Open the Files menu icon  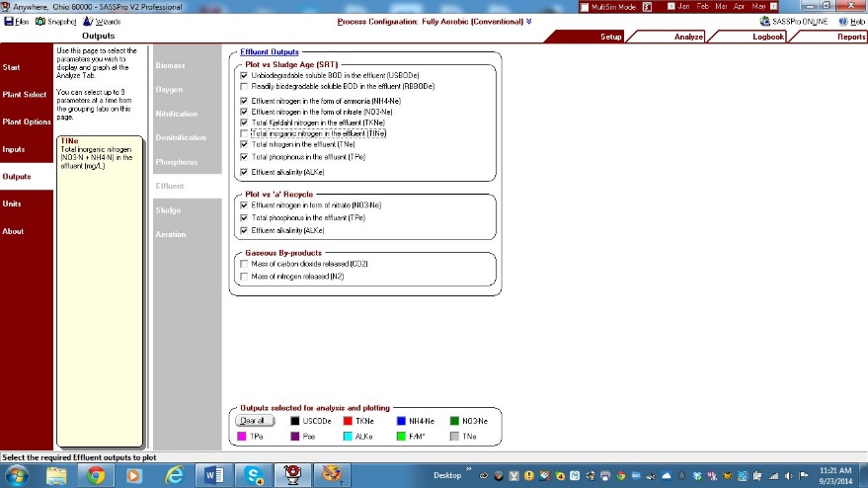click(x=9, y=21)
